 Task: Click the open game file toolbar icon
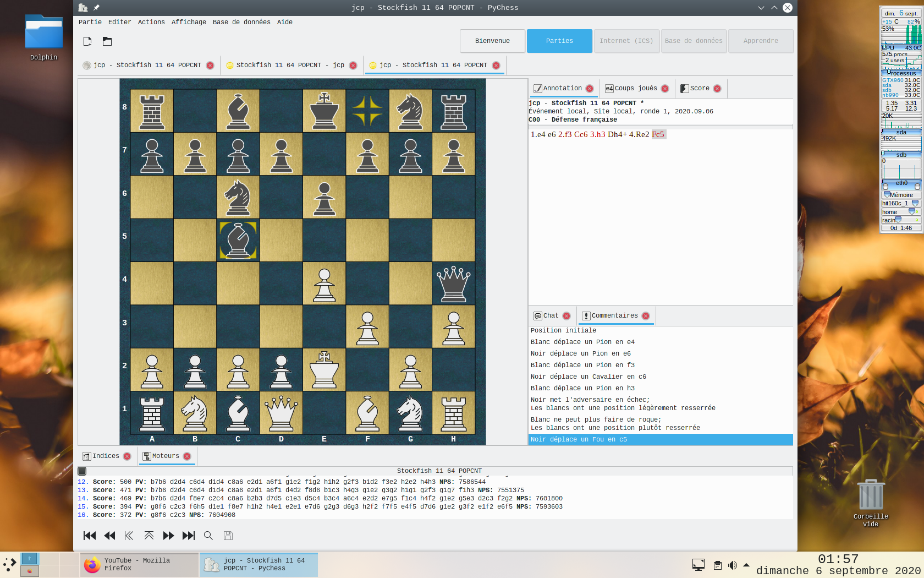click(107, 41)
